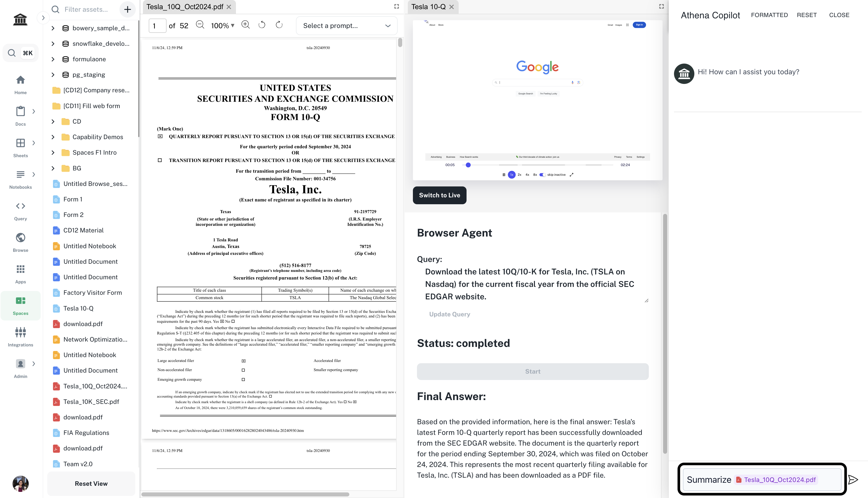Open the Query section
This screenshot has width=868, height=498.
pos(21,211)
